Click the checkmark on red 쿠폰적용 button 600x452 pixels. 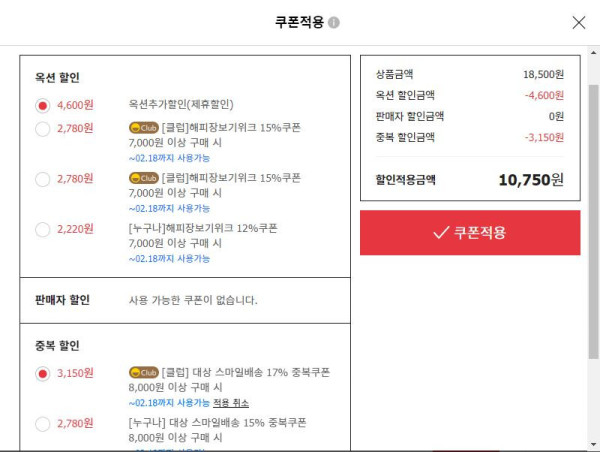click(x=441, y=232)
